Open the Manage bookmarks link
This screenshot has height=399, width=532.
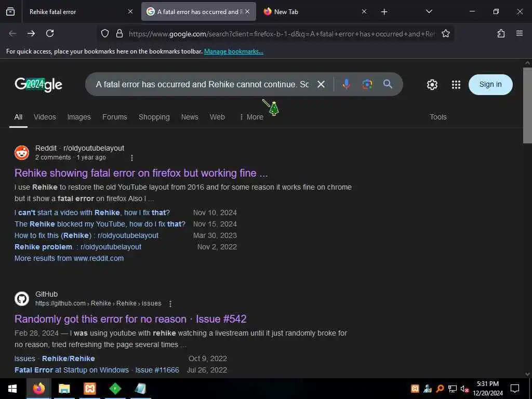233,51
